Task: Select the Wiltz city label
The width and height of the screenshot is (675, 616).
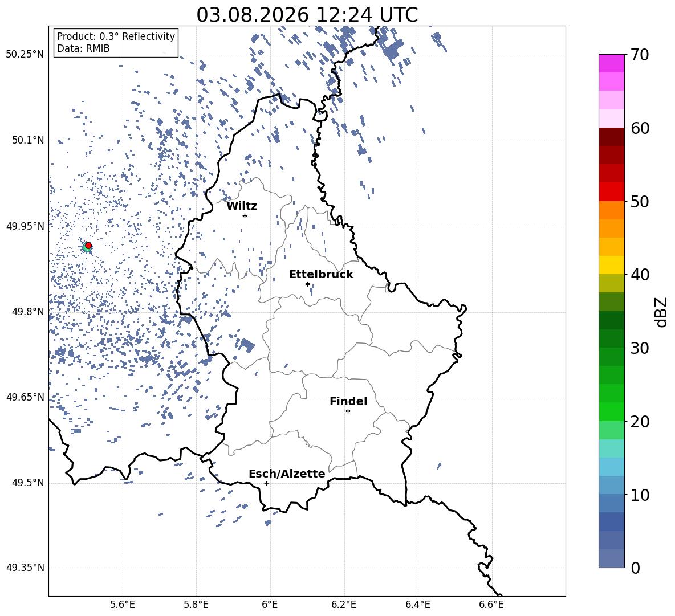Action: (x=242, y=206)
